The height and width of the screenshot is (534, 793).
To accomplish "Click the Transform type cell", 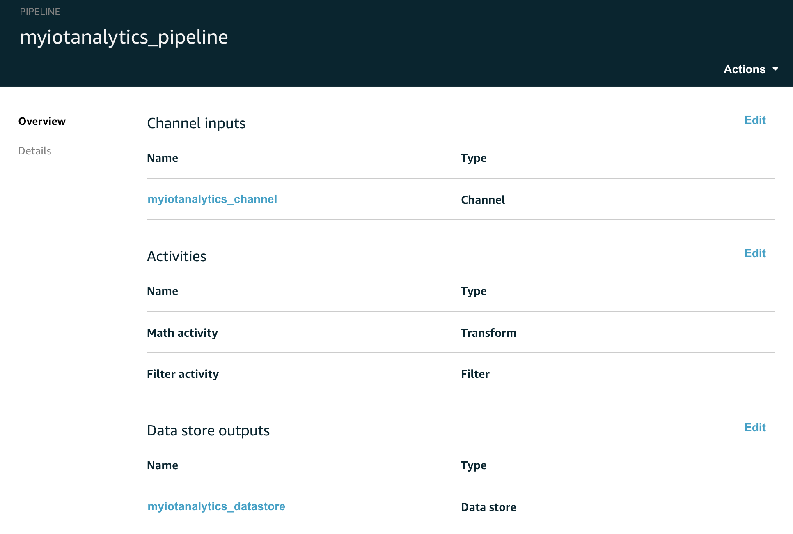I will (x=488, y=333).
